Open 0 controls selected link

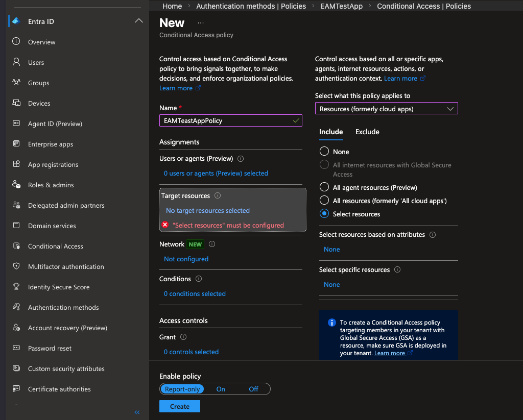coord(191,352)
